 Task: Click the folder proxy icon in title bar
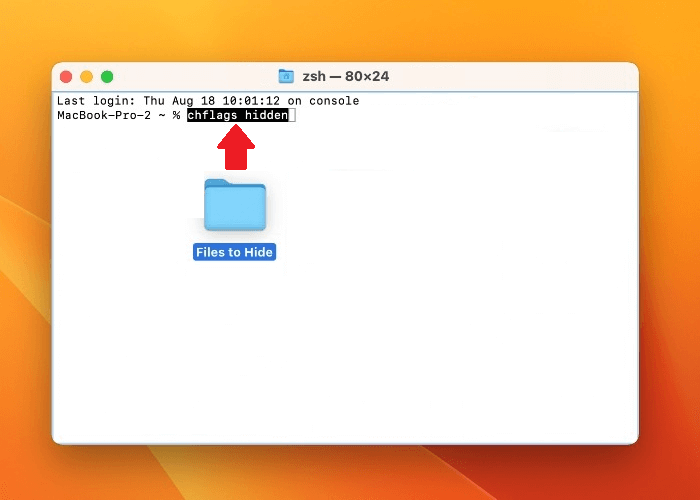[x=286, y=76]
